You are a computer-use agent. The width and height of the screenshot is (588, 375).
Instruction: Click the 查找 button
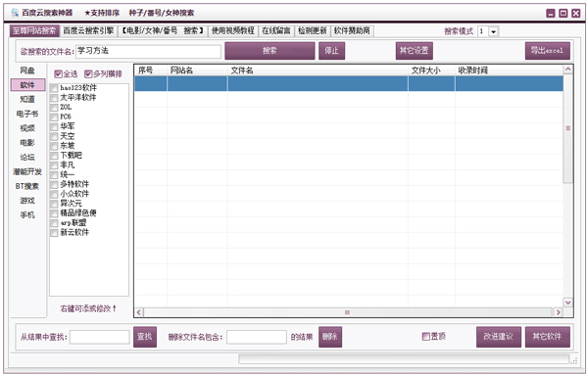click(x=145, y=337)
